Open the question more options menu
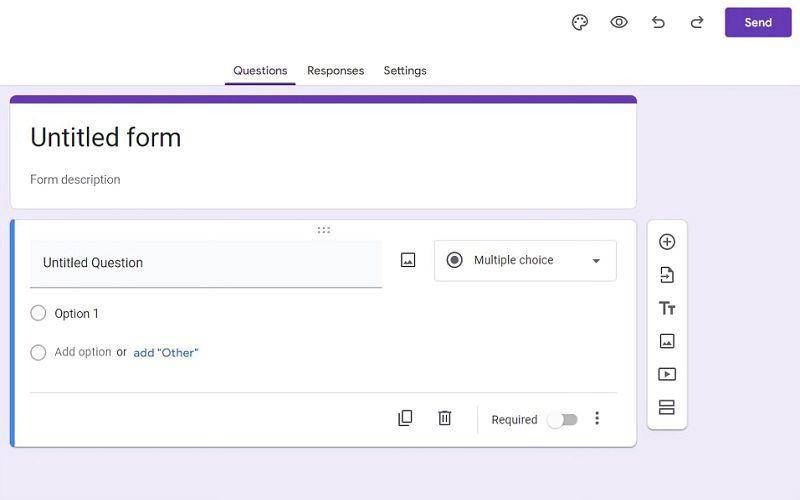The height and width of the screenshot is (500, 800). coord(597,418)
